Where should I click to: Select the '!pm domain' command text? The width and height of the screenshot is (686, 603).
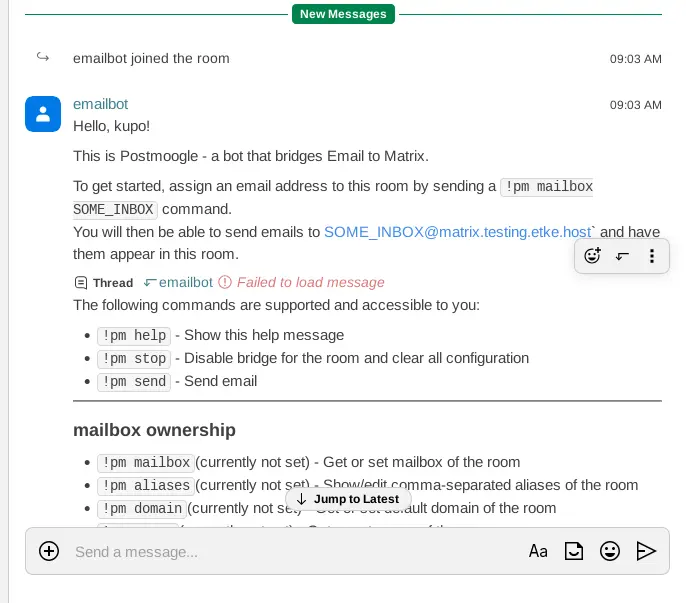pos(142,508)
